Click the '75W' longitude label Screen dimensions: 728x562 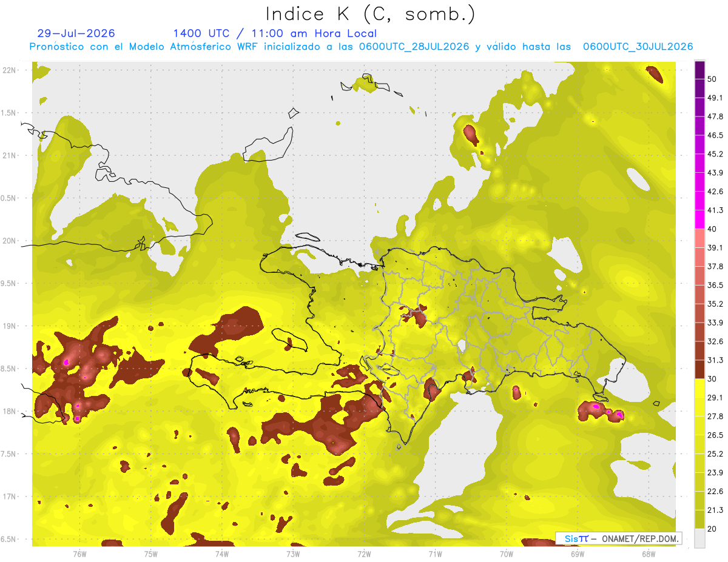tap(151, 554)
